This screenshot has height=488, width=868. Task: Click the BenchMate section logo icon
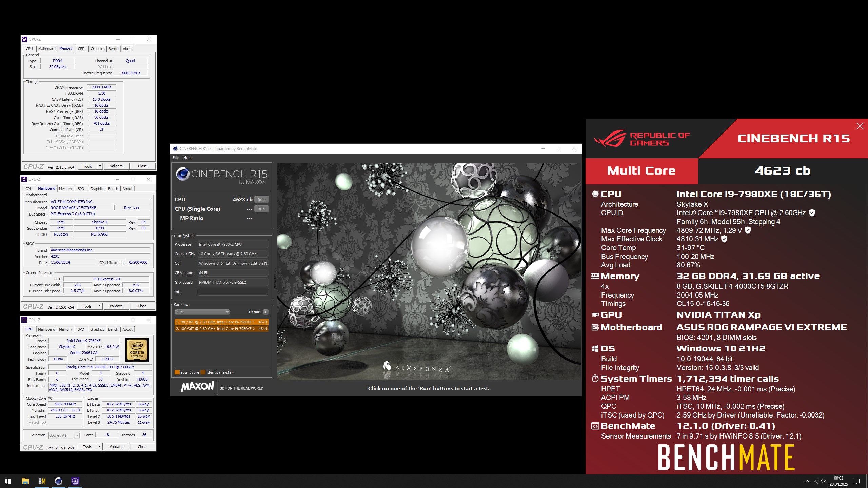(595, 426)
